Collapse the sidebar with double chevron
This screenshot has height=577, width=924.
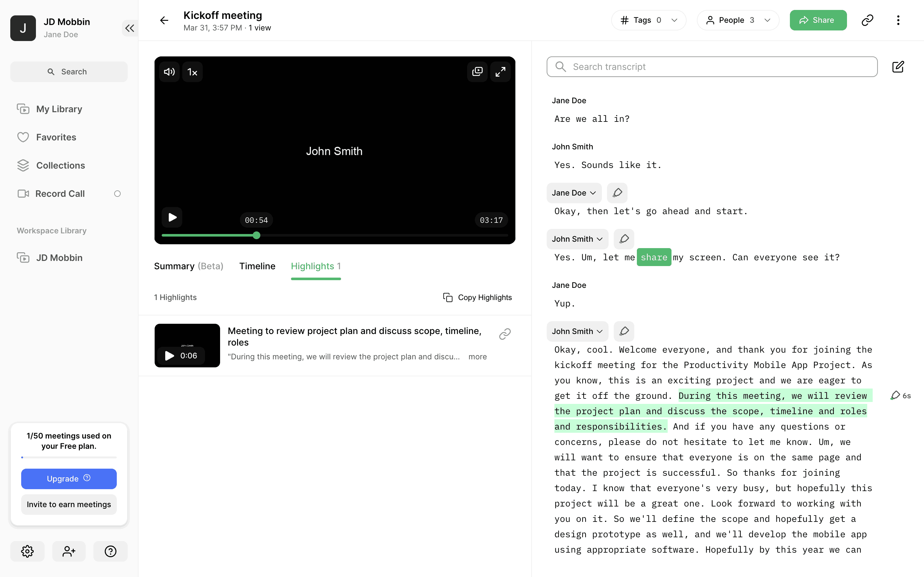pyautogui.click(x=129, y=28)
